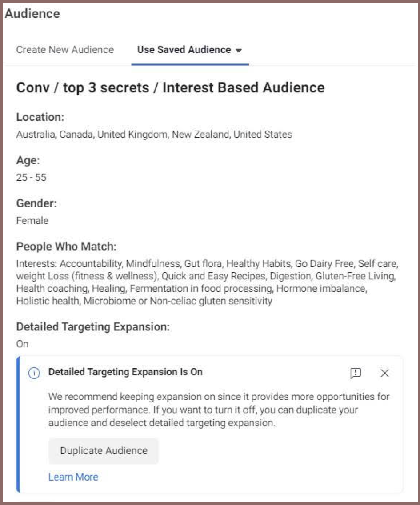Image resolution: width=420 pixels, height=505 pixels.
Task: Click the People Who Match label
Action: coord(66,247)
